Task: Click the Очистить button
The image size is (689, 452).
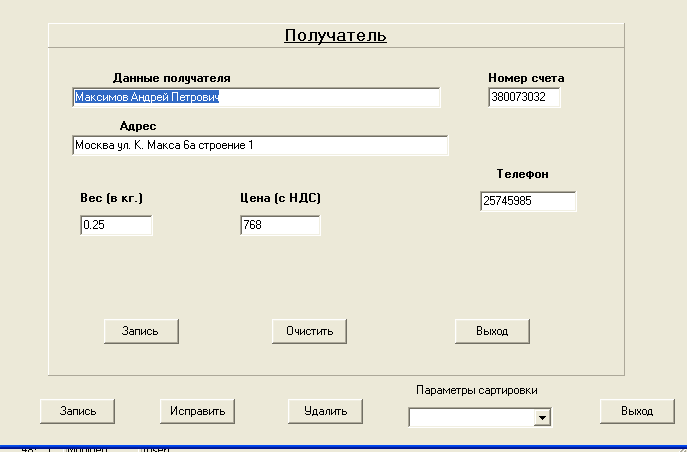Action: [x=309, y=331]
